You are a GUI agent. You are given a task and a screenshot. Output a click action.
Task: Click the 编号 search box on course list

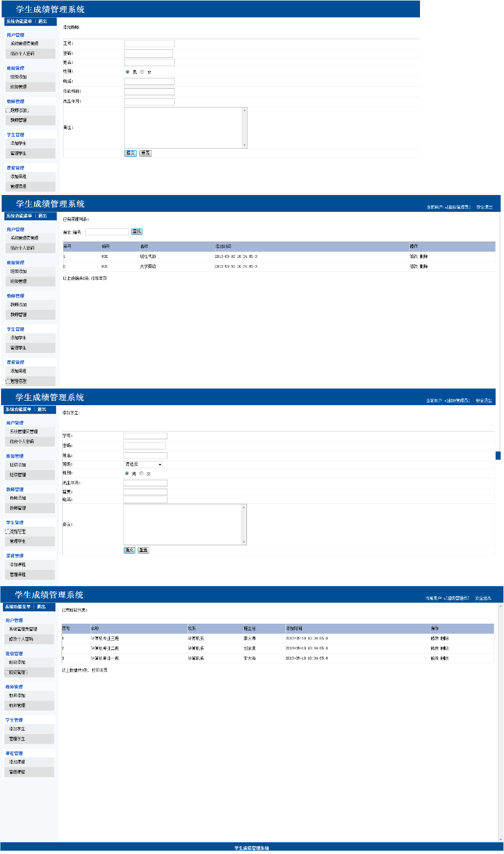[x=107, y=231]
